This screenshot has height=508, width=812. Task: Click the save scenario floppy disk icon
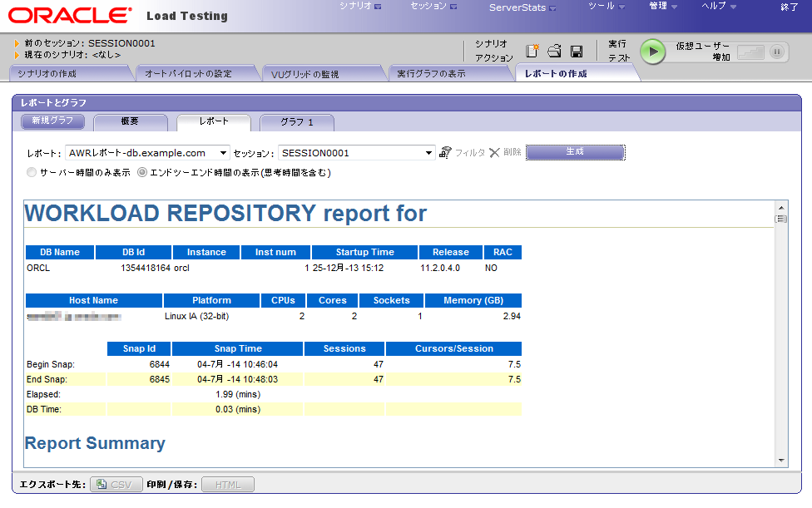577,52
